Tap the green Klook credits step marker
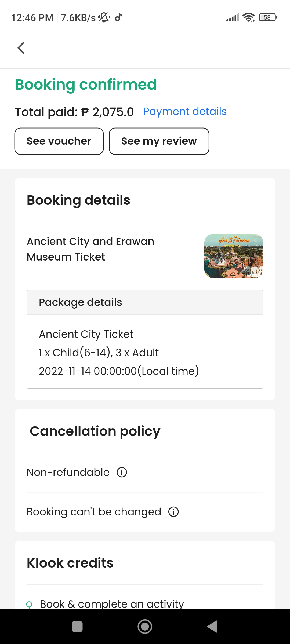The height and width of the screenshot is (644, 290). [29, 605]
